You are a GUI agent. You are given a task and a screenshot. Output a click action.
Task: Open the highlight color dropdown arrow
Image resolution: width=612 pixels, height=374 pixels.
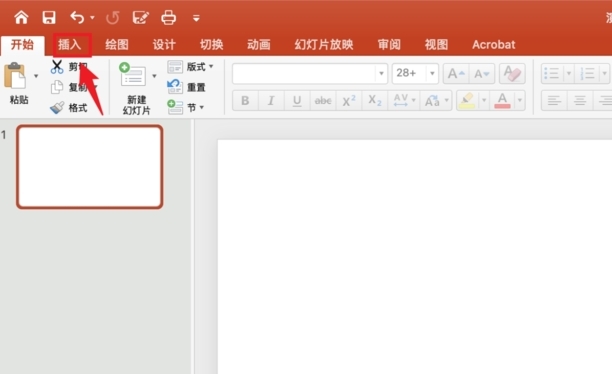point(484,101)
